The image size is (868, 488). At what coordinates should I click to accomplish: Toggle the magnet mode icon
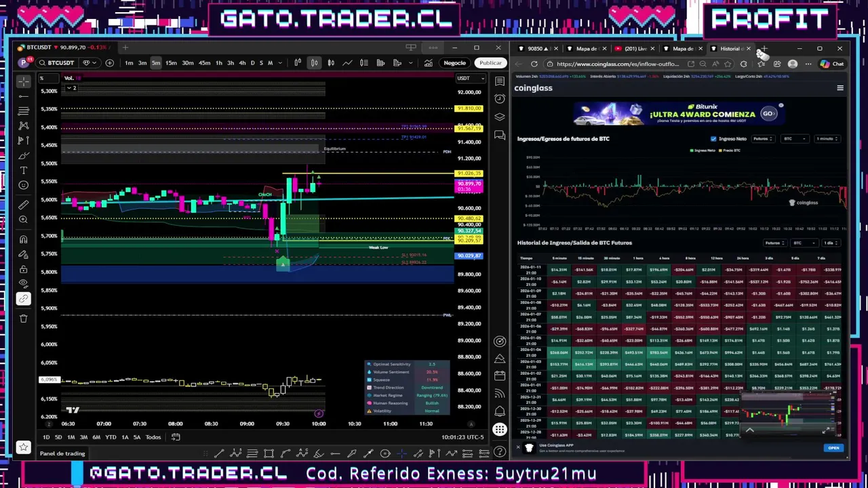(24, 239)
